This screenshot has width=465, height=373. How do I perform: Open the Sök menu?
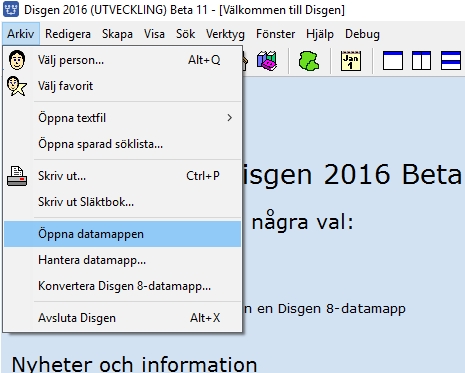pyautogui.click(x=185, y=34)
